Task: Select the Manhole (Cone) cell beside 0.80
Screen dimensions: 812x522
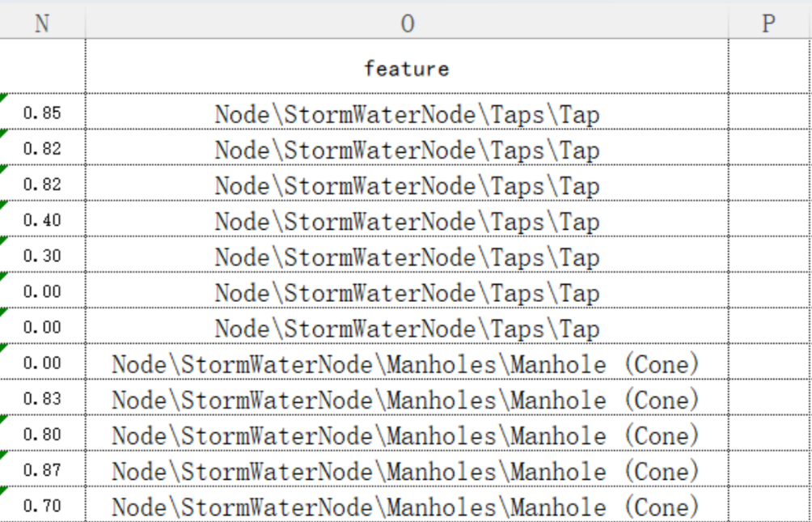Action: 407,435
